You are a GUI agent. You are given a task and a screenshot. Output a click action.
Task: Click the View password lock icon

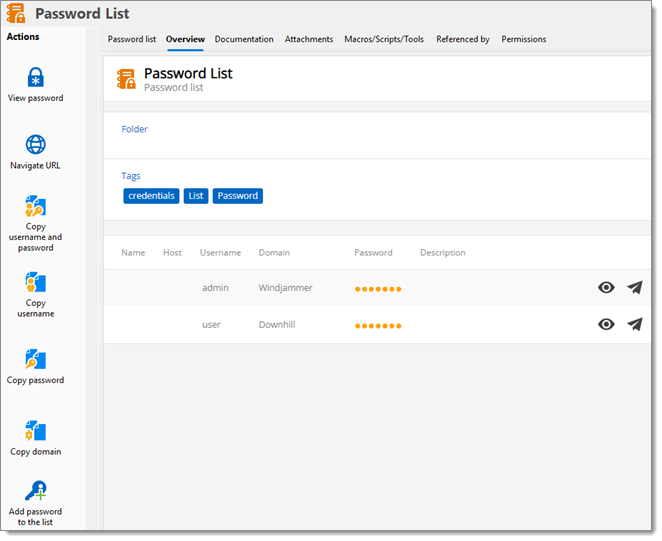tap(35, 78)
